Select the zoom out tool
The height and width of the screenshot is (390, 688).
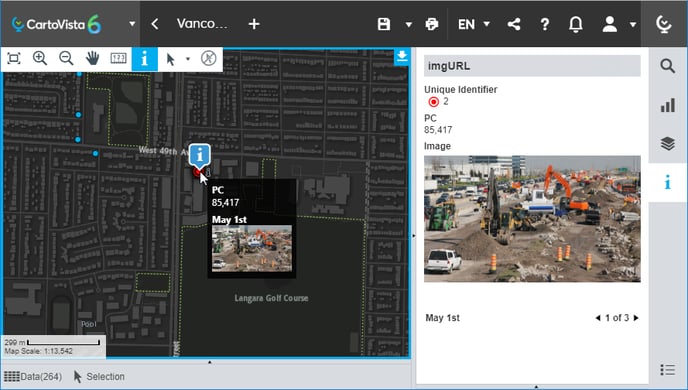pyautogui.click(x=66, y=58)
